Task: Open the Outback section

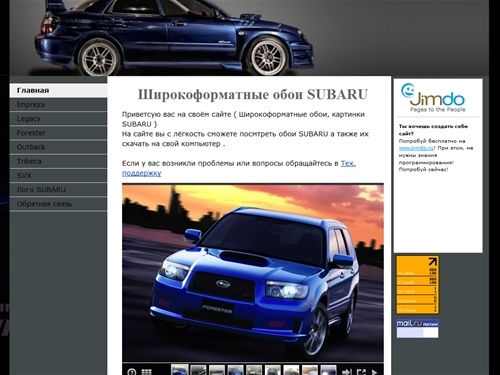Action: pos(58,147)
